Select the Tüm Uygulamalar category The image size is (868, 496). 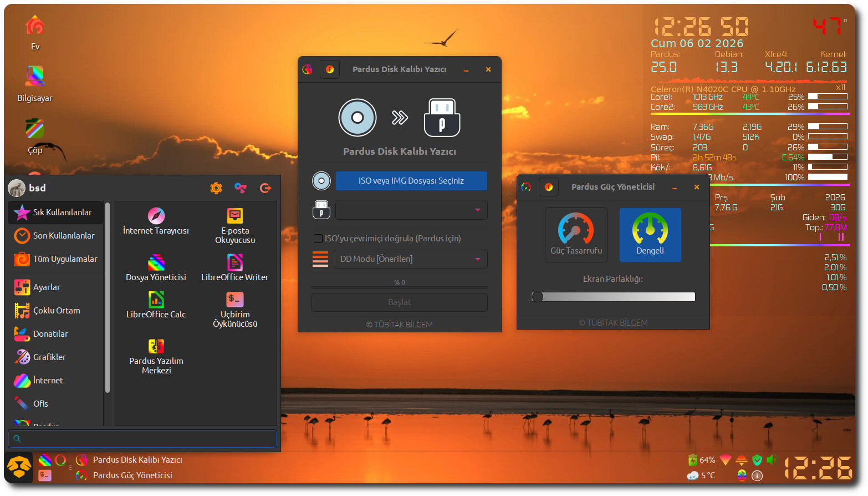tap(55, 259)
